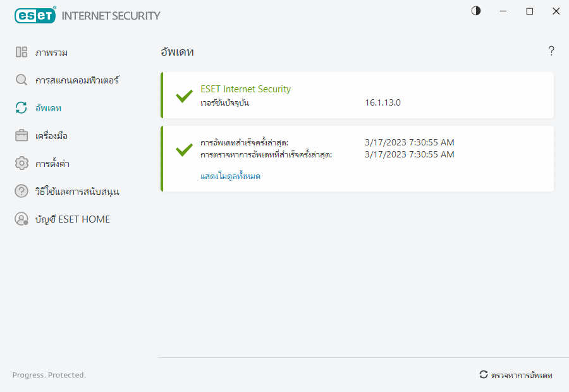The height and width of the screenshot is (392, 569).
Task: Click the ESET Internet Security product heading
Action: [245, 89]
